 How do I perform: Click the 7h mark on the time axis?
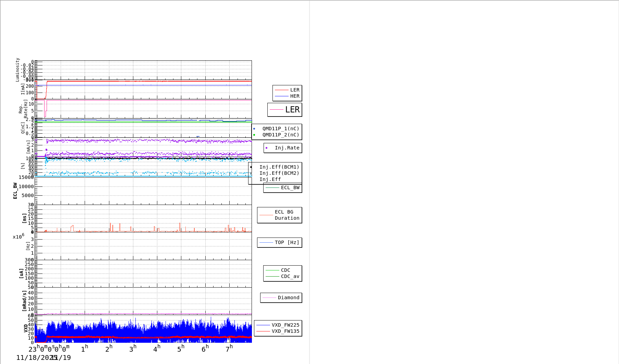[229, 349]
